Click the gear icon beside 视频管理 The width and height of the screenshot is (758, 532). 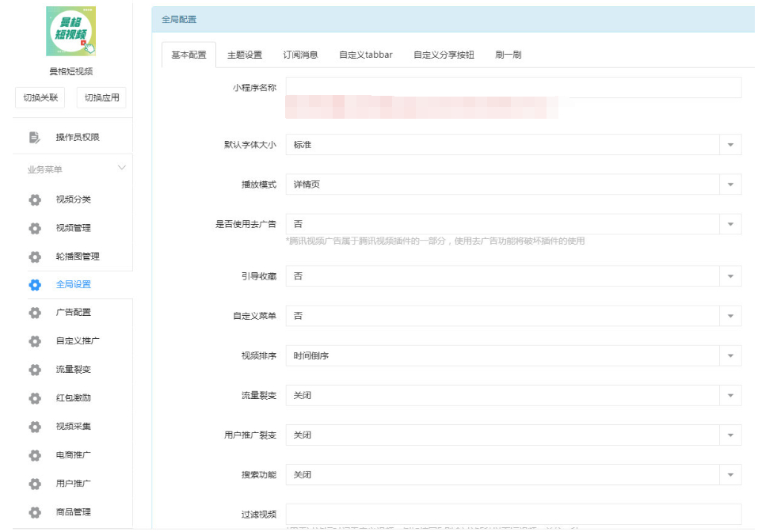tap(35, 228)
